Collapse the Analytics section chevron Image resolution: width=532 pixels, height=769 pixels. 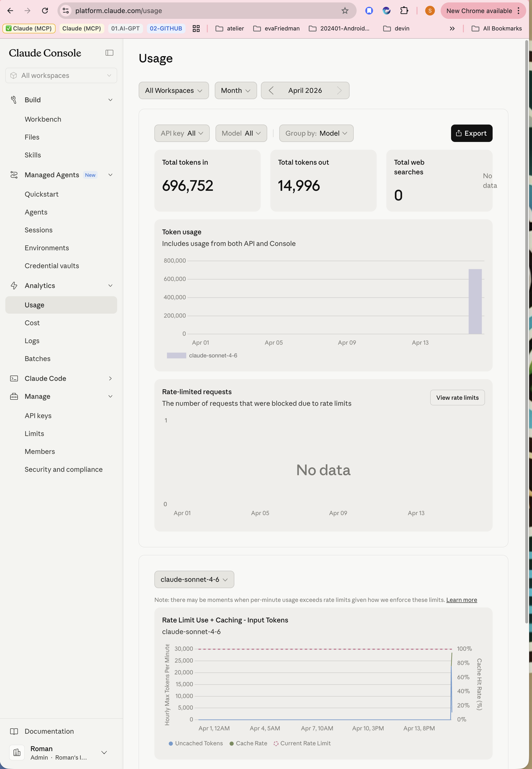(x=110, y=286)
